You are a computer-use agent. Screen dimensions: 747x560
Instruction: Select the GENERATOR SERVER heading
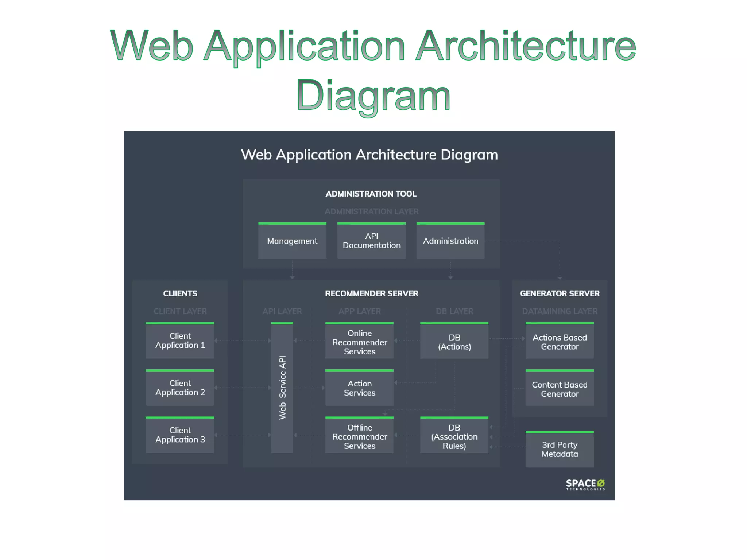(560, 293)
